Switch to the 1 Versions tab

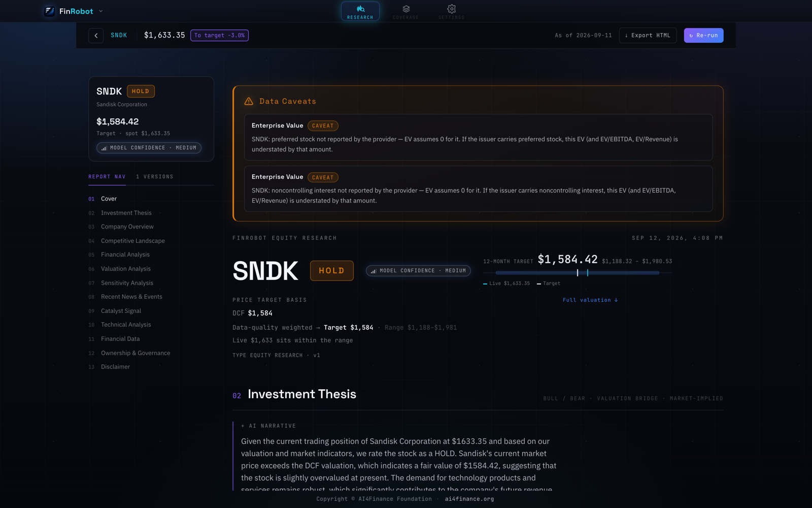pyautogui.click(x=155, y=177)
